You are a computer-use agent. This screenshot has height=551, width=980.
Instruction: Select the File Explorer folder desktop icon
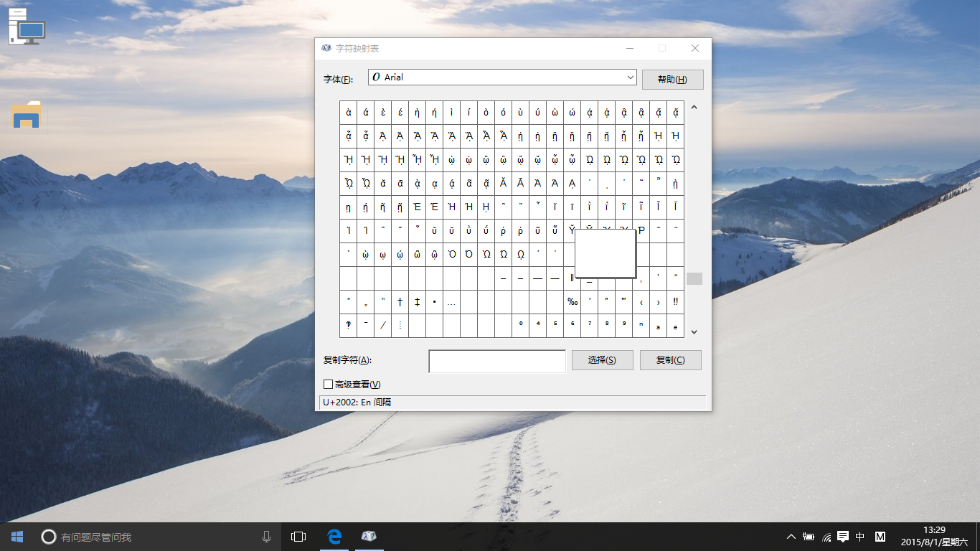coord(27,114)
